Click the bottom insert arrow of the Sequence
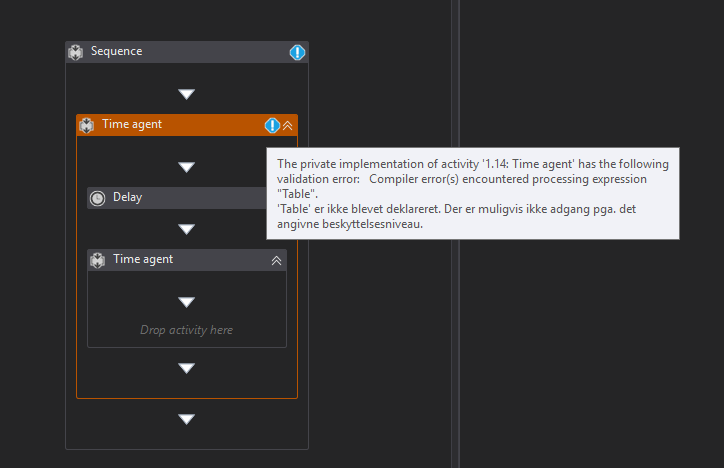724x468 pixels. [186, 419]
